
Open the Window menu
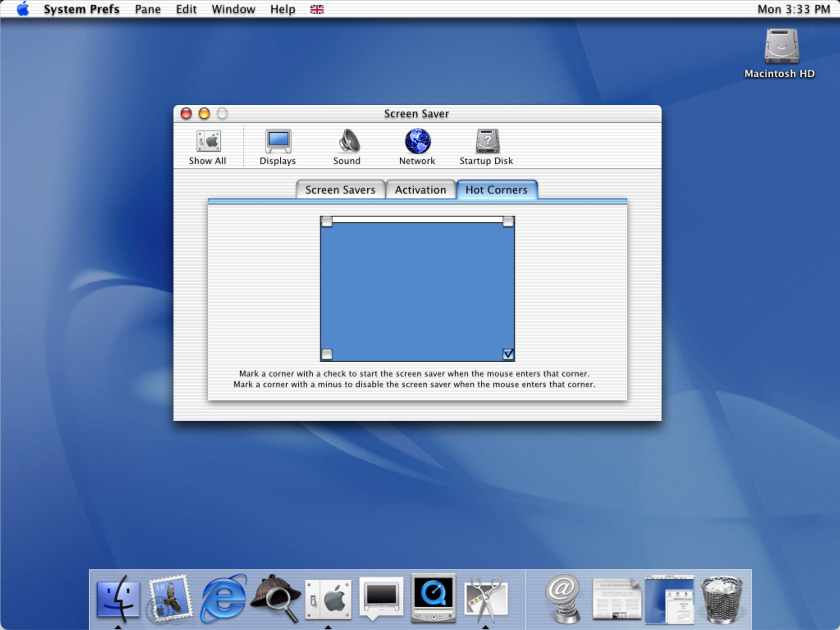tap(233, 9)
